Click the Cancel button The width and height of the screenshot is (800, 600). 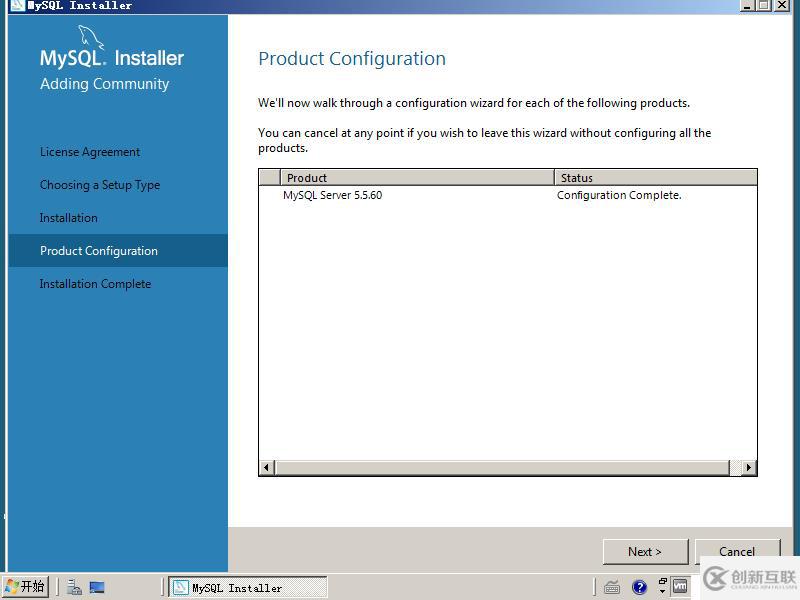click(737, 552)
